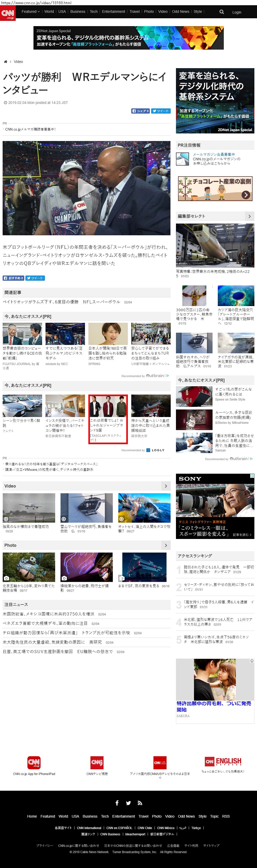Viewport: 257px width, 868px height.
Task: Open the CNNj TV viewing icon
Action: pos(97,763)
